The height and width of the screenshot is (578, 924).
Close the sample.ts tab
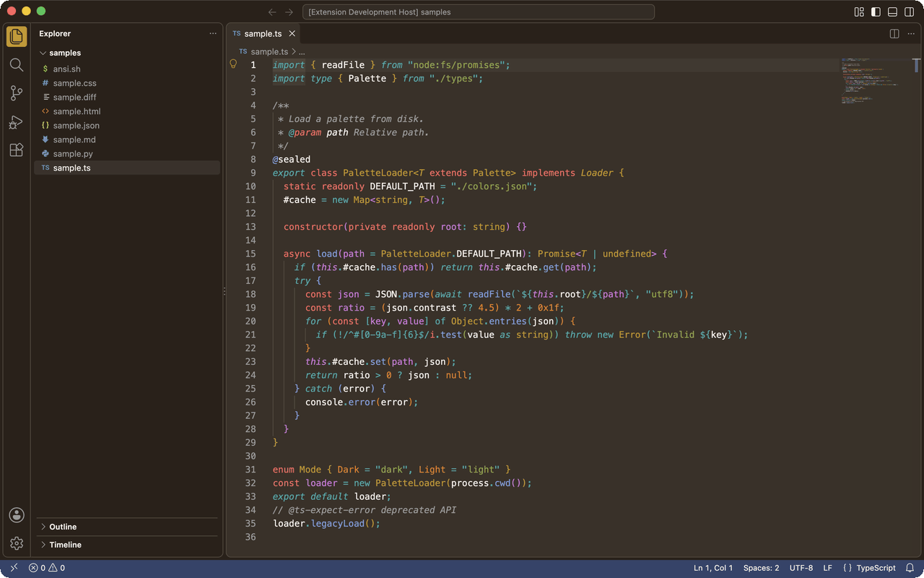292,34
